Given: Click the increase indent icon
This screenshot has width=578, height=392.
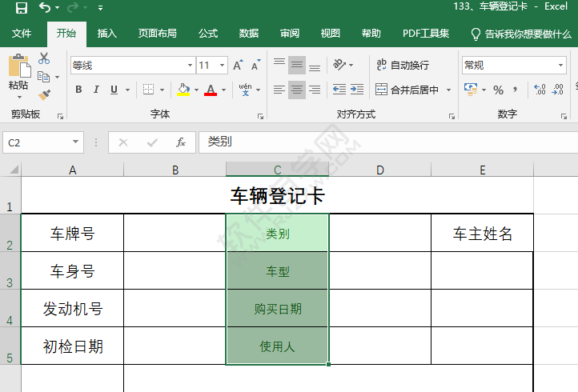Looking at the screenshot, I should click(x=358, y=90).
